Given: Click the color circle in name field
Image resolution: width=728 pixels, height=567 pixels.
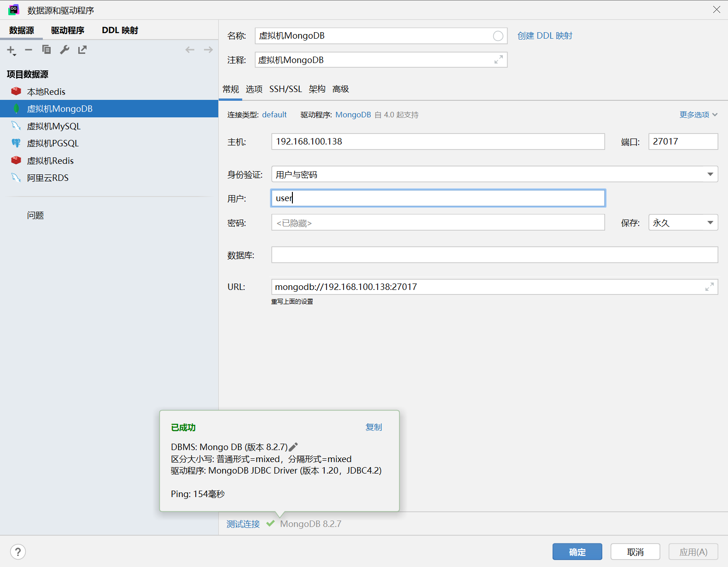Looking at the screenshot, I should (498, 36).
